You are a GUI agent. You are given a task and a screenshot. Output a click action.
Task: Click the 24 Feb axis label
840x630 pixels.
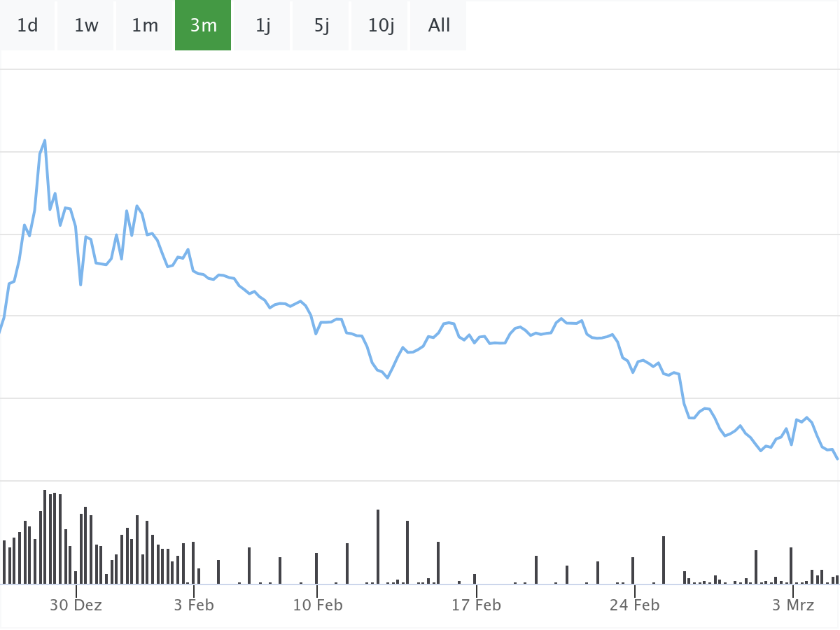click(634, 605)
